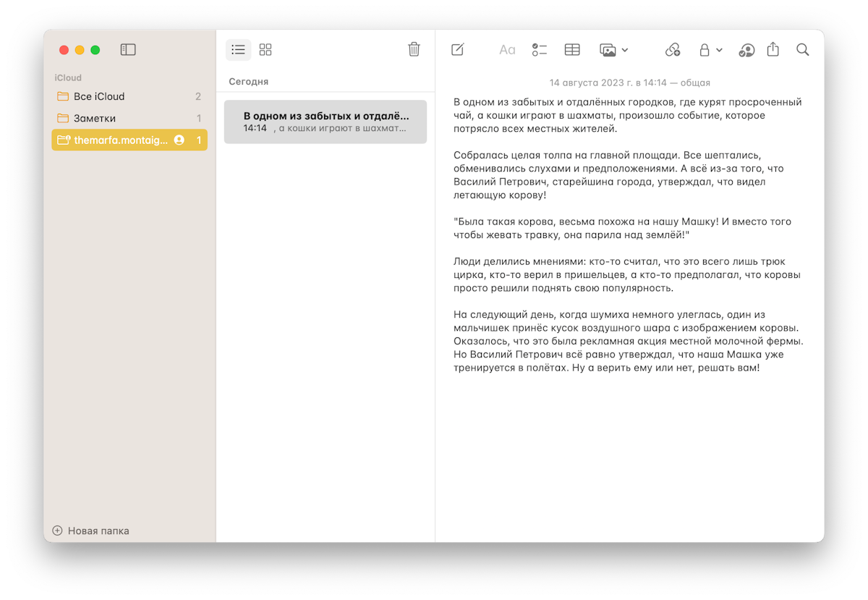Create folder via Новая папка button

tap(91, 531)
